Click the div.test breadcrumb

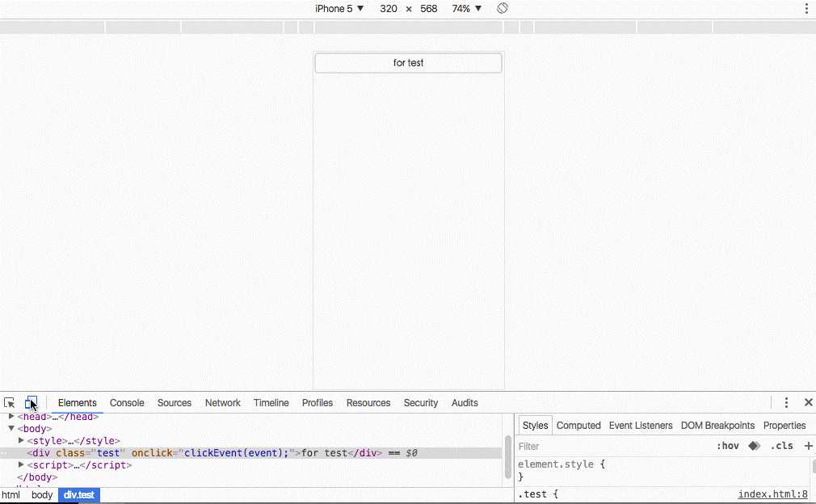(x=79, y=494)
